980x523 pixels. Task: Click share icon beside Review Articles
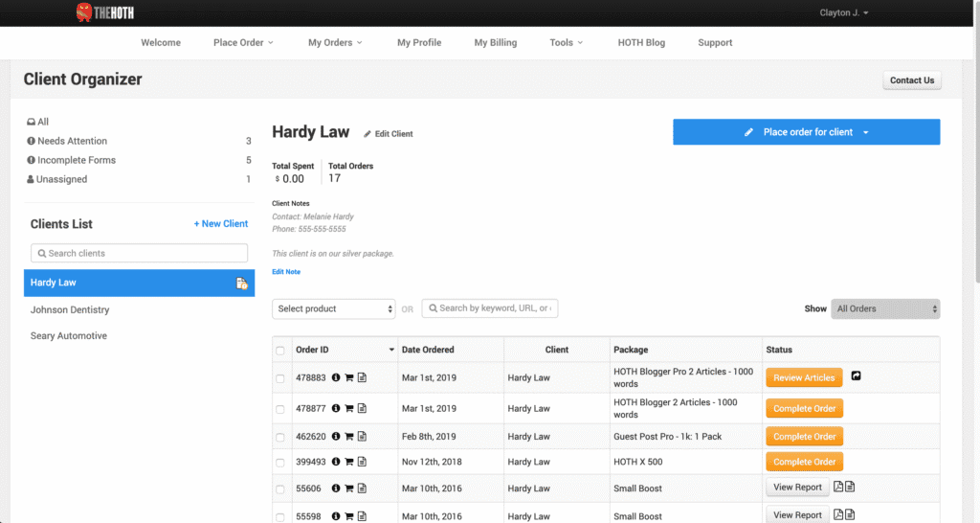tap(856, 376)
